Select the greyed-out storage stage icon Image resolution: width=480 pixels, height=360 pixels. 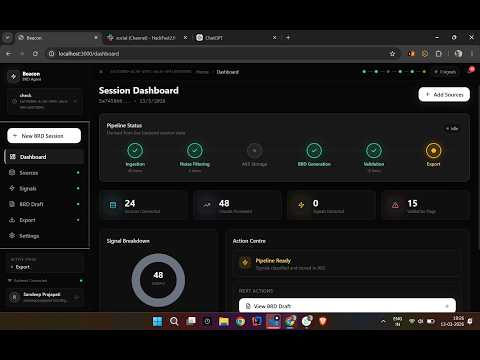pos(254,150)
